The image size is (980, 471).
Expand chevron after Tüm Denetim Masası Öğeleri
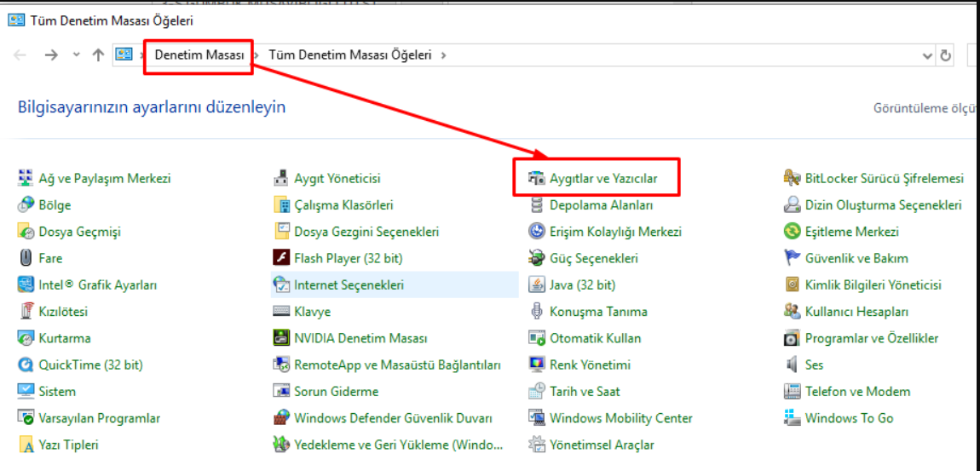coord(443,55)
